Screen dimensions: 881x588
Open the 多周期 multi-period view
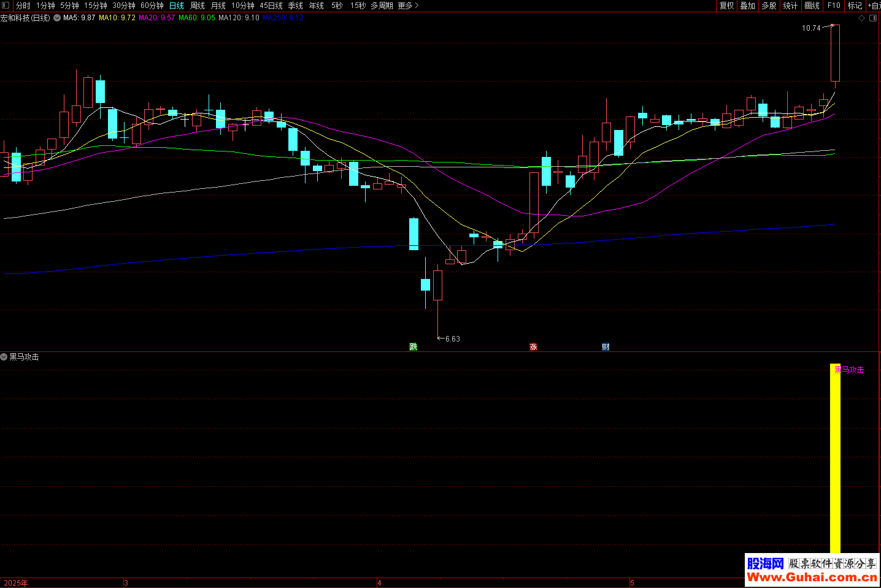[382, 6]
